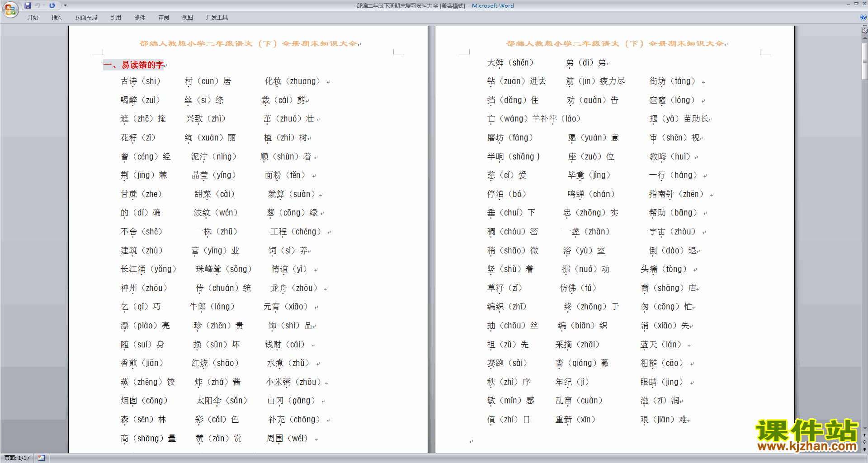
Task: Click the entry 荆（jīng）棘
Action: coord(144,175)
